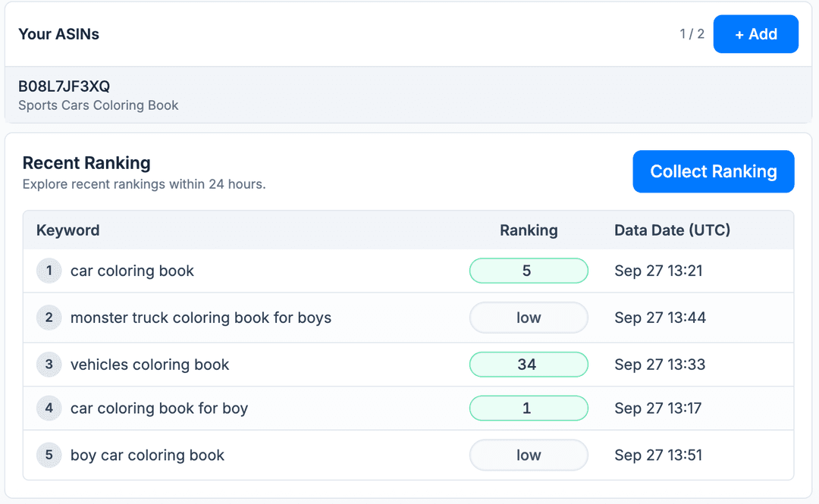Image resolution: width=819 pixels, height=504 pixels.
Task: Click the Your ASINs section heading
Action: tap(58, 33)
